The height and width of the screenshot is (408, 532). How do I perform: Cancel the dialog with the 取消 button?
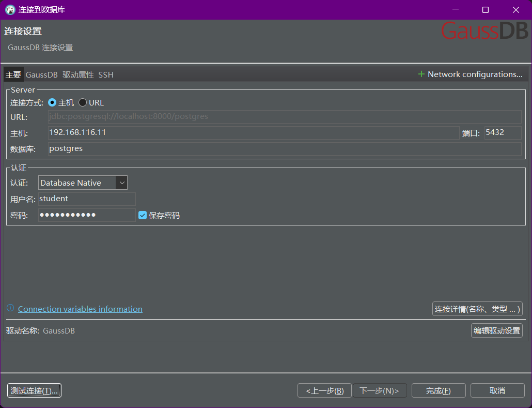[497, 390]
